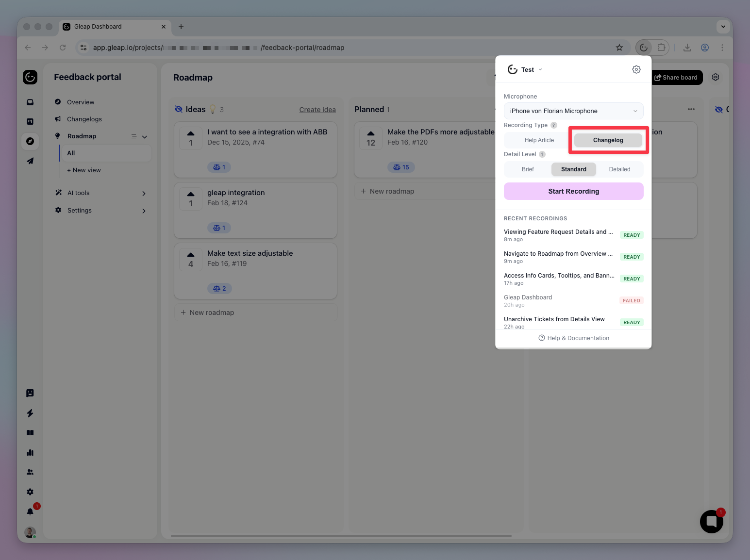Open the bar chart analytics icon in the sidebar
This screenshot has width=750, height=560.
pos(30,452)
